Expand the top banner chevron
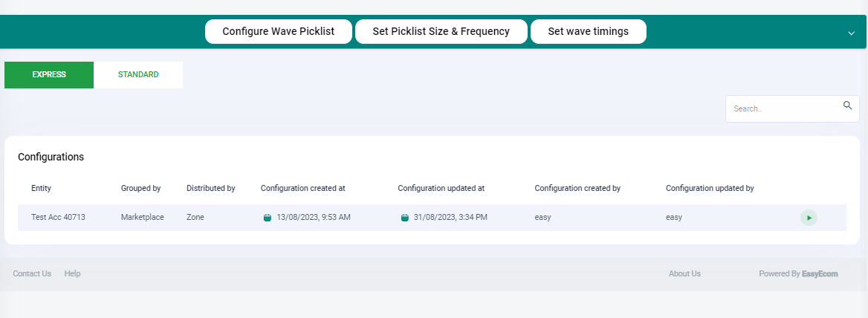The height and width of the screenshot is (318, 868). pyautogui.click(x=852, y=33)
